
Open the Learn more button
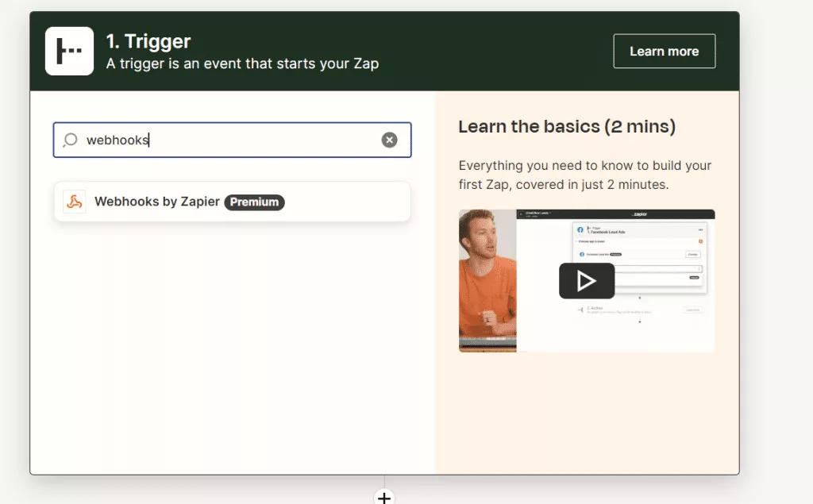click(665, 51)
